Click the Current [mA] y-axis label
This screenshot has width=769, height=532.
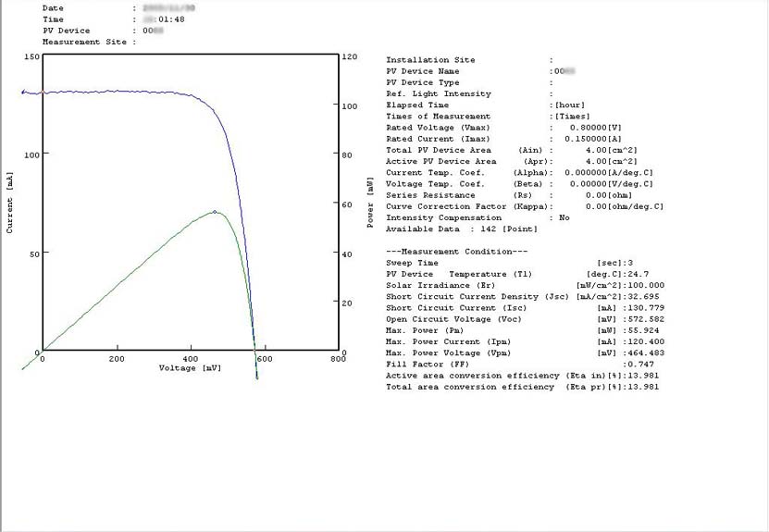[10, 202]
